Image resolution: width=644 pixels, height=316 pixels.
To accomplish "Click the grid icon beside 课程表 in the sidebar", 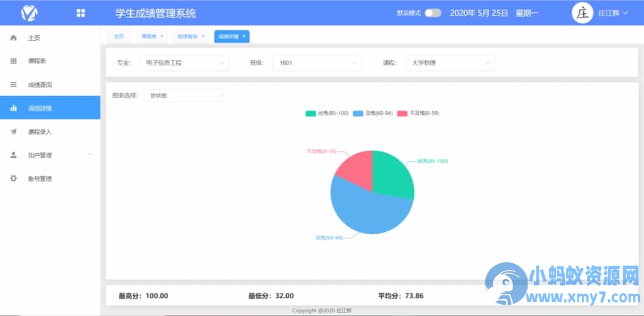I will (13, 61).
